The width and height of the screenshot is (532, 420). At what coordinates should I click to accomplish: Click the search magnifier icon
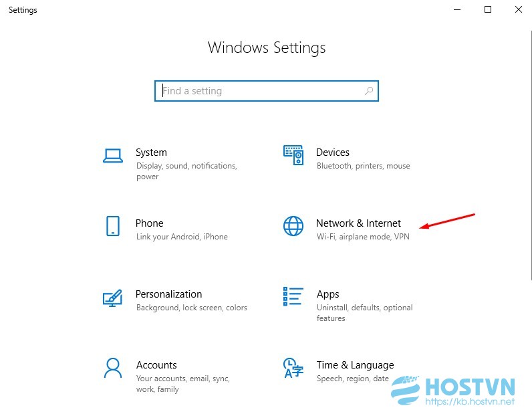(x=369, y=91)
